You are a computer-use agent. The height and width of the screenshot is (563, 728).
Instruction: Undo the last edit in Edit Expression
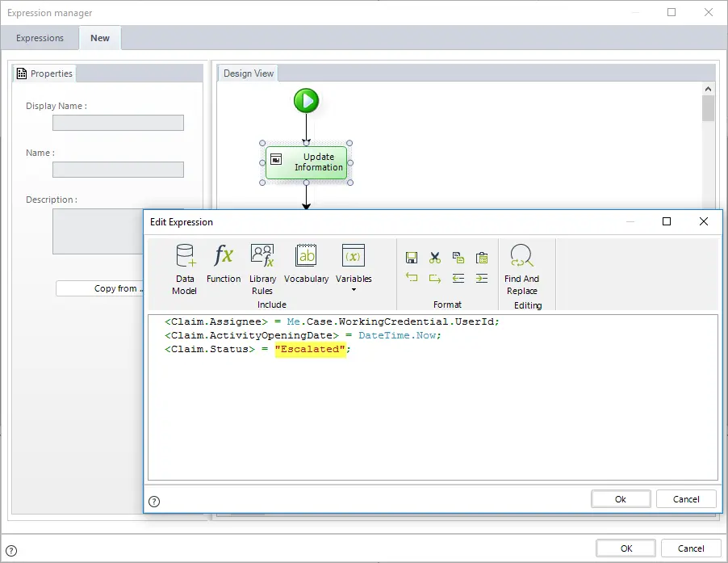coord(412,278)
